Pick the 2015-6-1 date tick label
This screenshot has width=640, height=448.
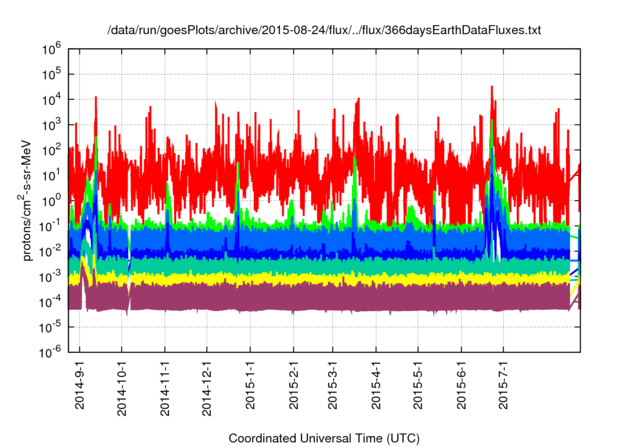pos(460,381)
